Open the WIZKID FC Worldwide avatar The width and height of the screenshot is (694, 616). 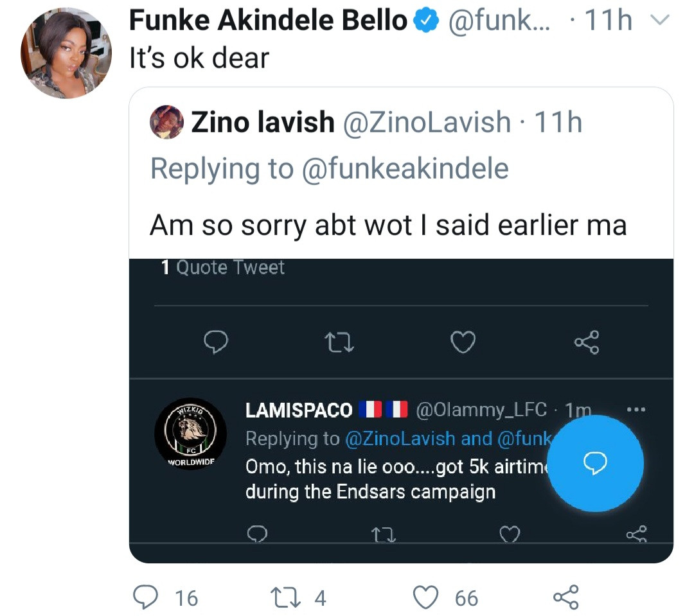[190, 433]
